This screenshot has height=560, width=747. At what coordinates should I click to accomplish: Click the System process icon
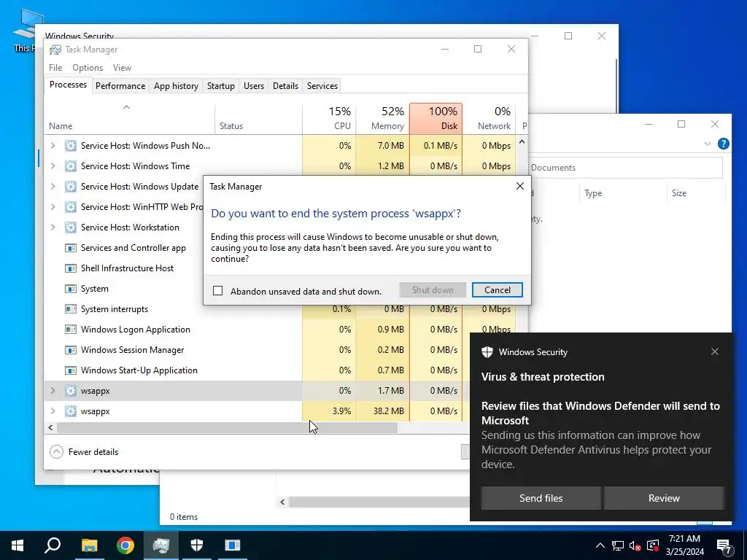click(71, 289)
